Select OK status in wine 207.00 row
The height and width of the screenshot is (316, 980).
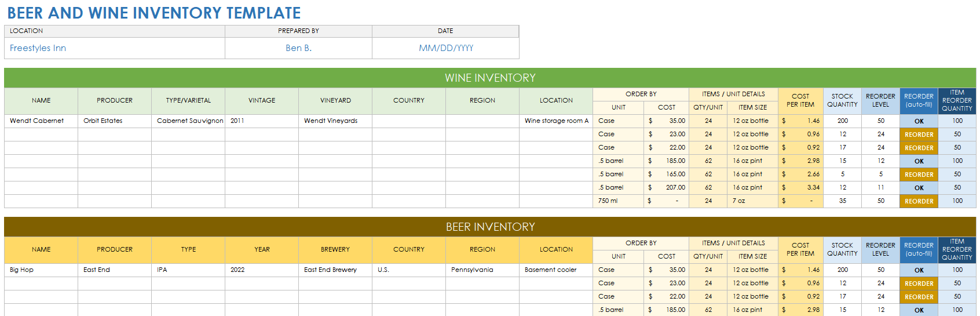(919, 188)
